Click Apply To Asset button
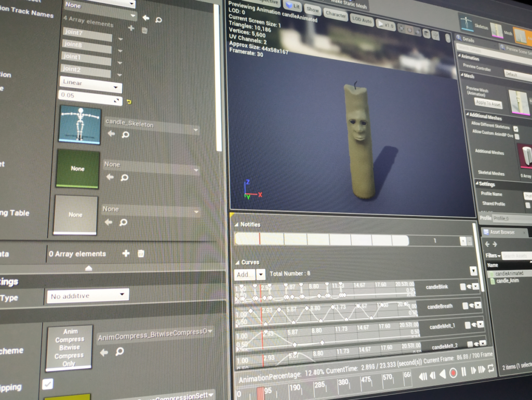 [488, 103]
